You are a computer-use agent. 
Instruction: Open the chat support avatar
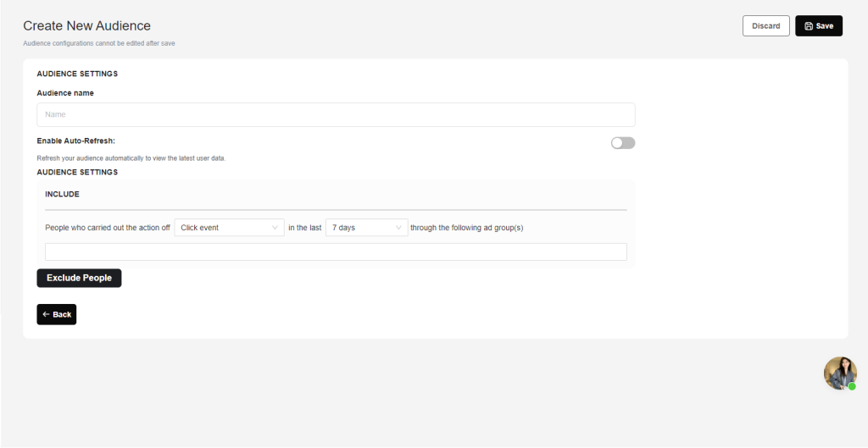839,373
